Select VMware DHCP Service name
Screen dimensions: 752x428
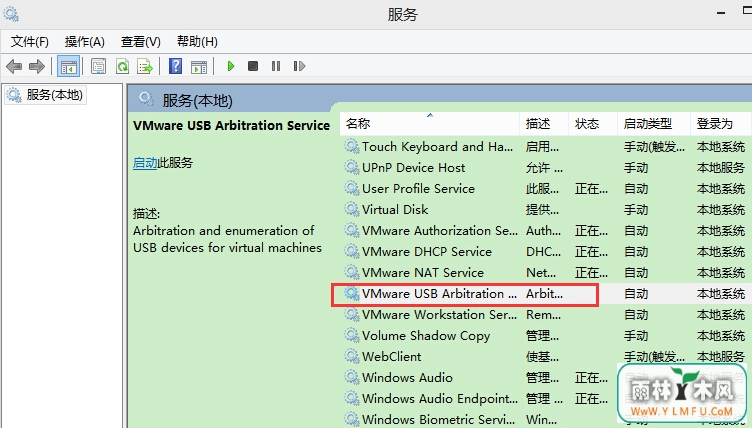click(x=427, y=251)
